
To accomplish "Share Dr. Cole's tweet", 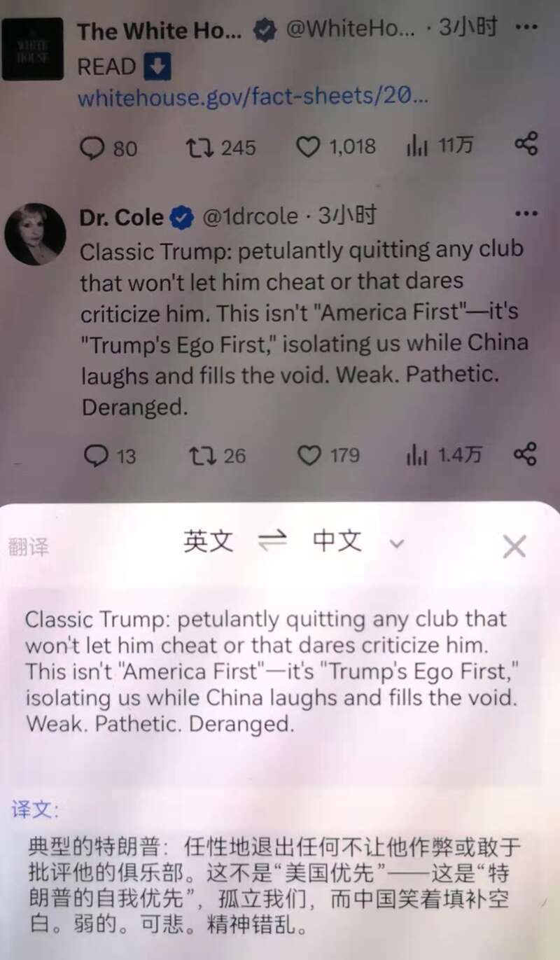I will coord(526,454).
